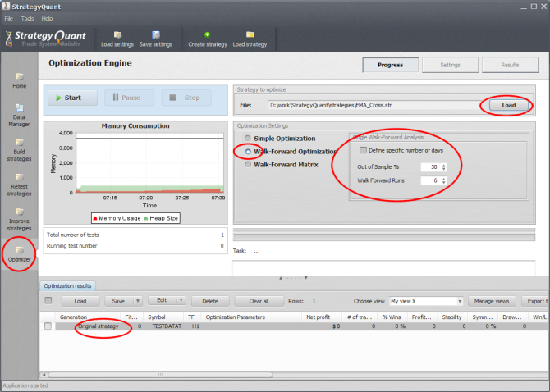Stop the optimization
This screenshot has width=550, height=392.
click(x=186, y=98)
